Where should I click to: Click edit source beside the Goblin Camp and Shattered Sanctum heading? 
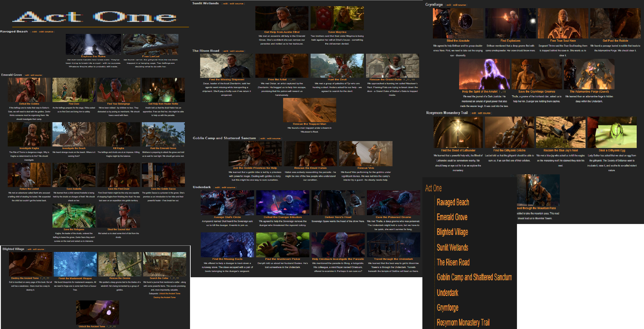274,139
